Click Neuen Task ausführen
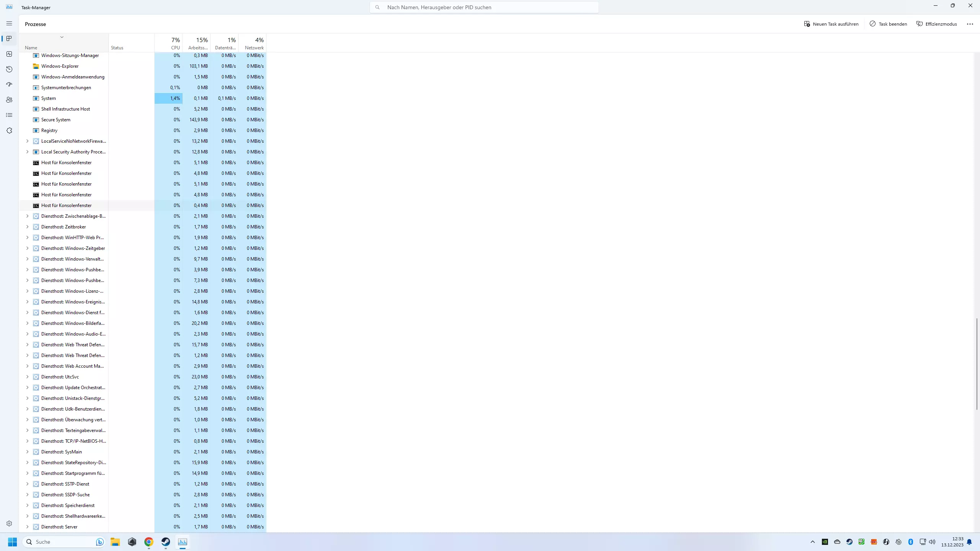This screenshot has height=551, width=980. click(831, 24)
